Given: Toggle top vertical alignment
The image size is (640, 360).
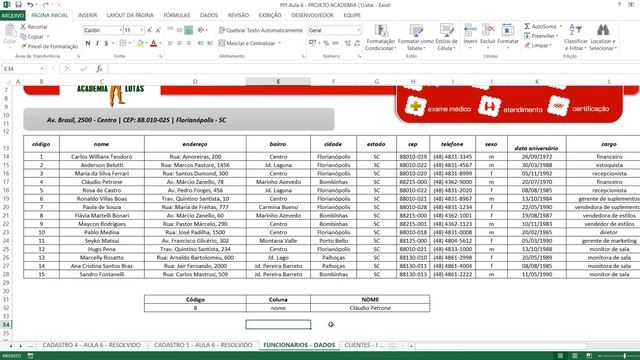Looking at the screenshot, I should (x=170, y=30).
